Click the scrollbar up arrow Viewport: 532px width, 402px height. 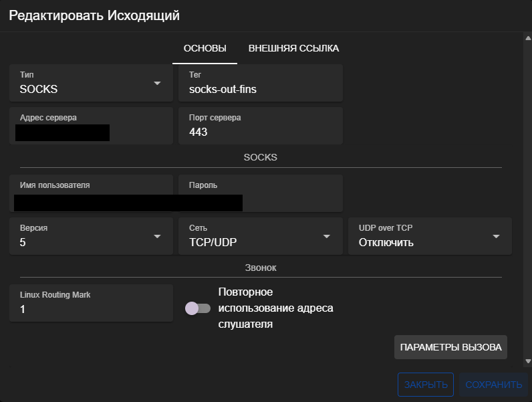coord(528,38)
